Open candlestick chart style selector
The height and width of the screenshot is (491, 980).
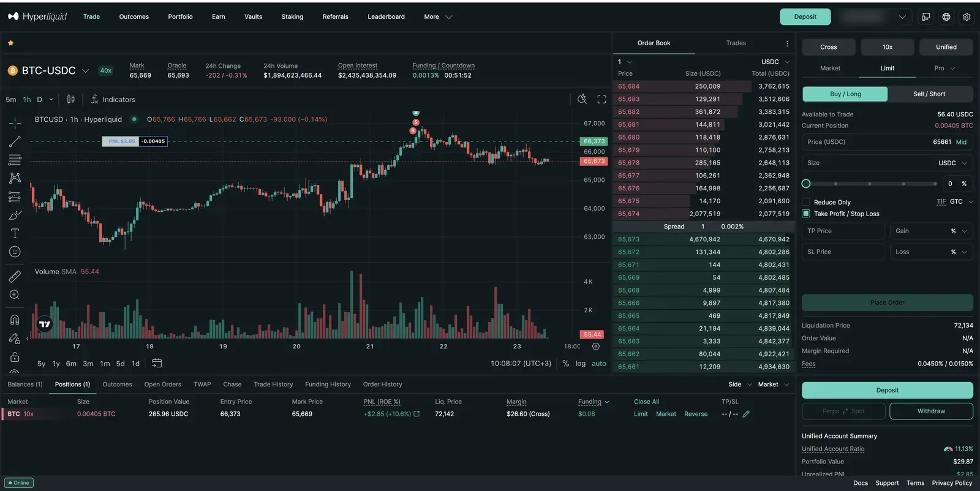(71, 99)
